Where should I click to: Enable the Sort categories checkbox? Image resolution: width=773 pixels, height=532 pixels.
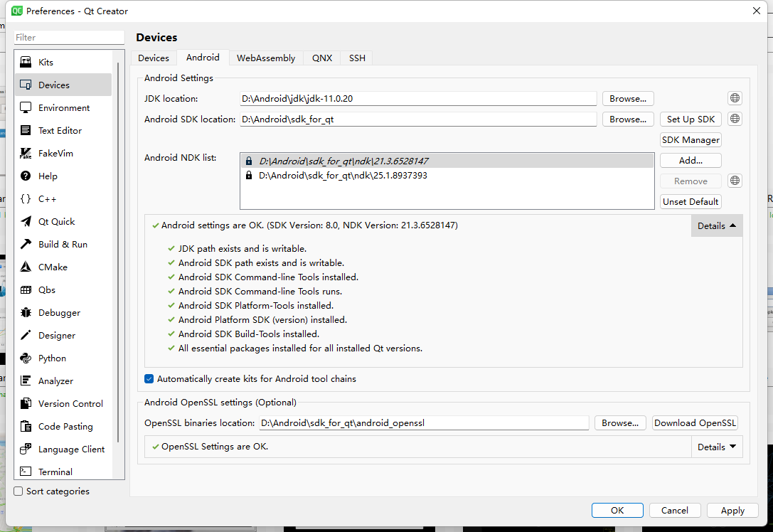(x=18, y=491)
